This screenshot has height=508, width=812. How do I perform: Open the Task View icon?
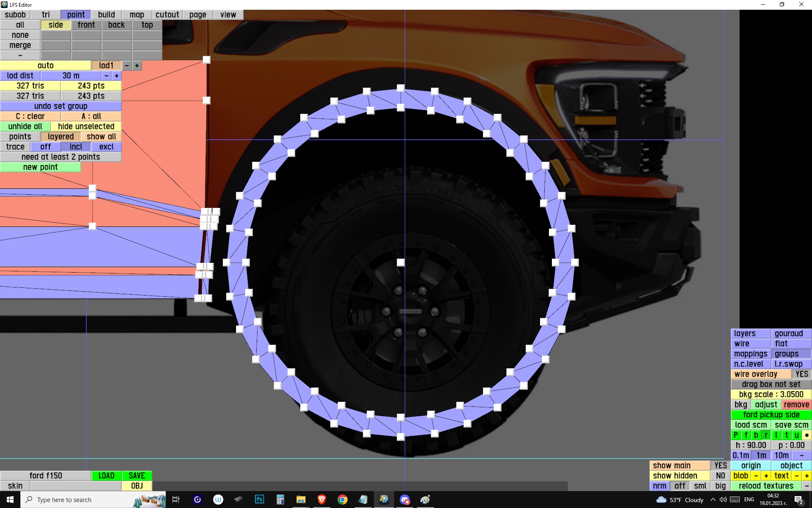[176, 500]
